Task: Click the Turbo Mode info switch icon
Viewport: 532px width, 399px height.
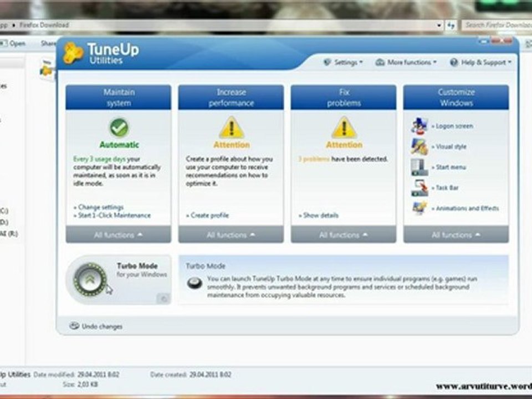Action: [195, 283]
